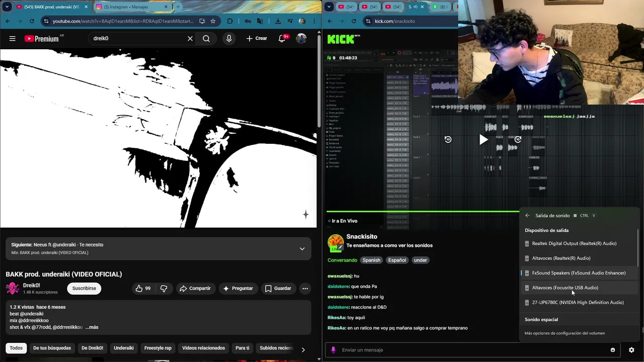
Task: Click the YouTube search magnifier button
Action: coord(206,38)
